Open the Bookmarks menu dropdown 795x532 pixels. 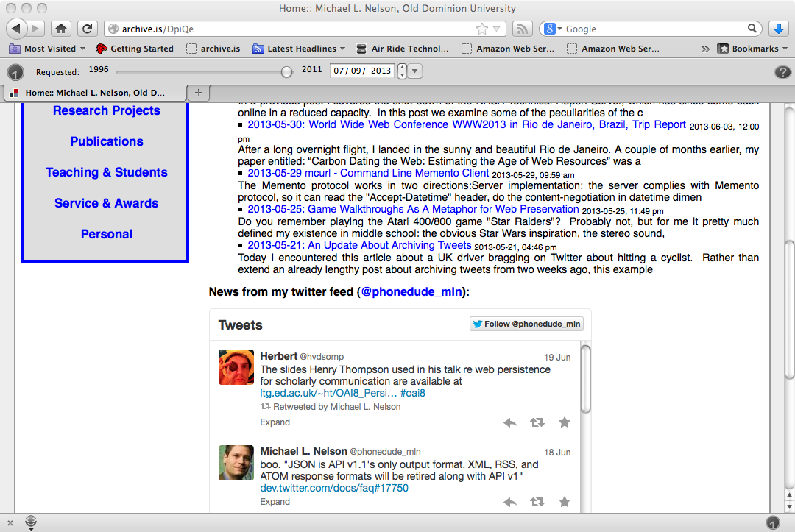[x=752, y=49]
